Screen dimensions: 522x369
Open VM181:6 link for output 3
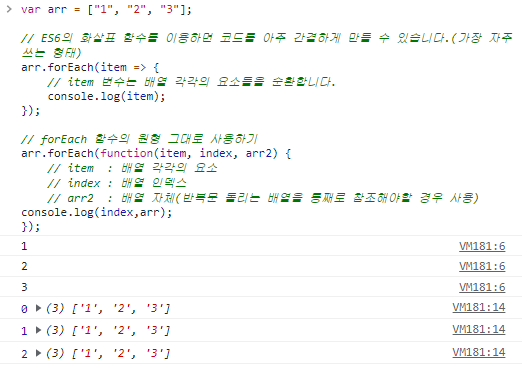pyautogui.click(x=482, y=287)
